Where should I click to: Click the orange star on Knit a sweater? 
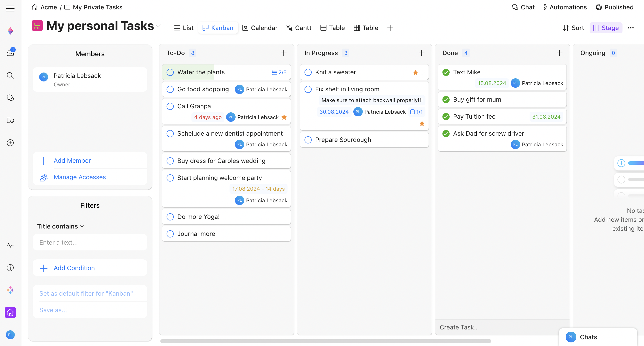[x=415, y=73]
